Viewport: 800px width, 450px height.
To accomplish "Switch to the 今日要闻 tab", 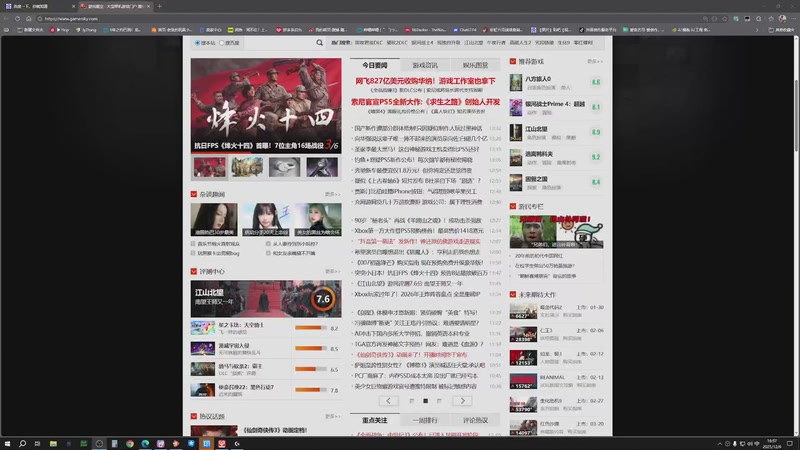I will coord(374,65).
